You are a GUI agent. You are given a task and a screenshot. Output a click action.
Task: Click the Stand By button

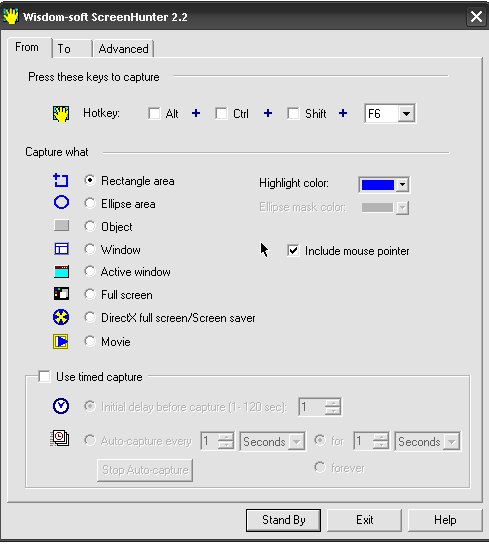[283, 520]
